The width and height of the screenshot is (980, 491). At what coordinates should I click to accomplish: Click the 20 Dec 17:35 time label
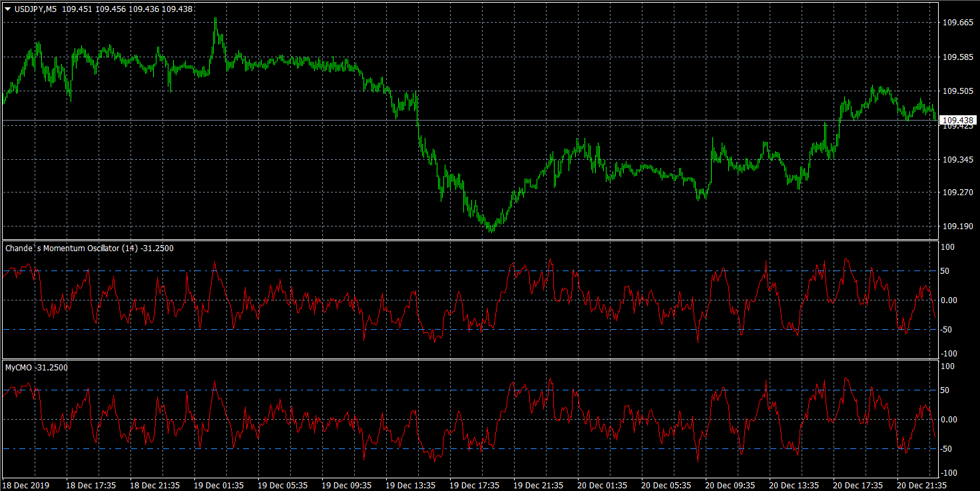coord(858,485)
